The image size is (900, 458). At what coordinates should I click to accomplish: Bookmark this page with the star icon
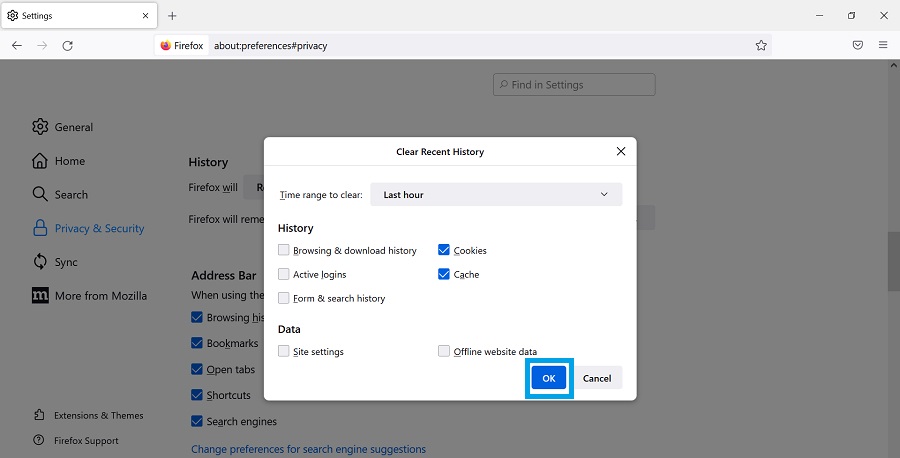(x=761, y=45)
